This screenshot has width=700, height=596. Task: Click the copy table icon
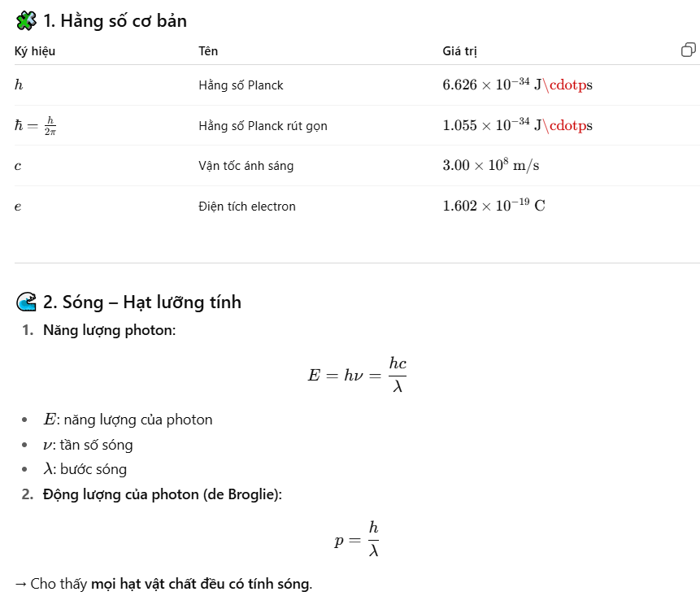[x=688, y=50]
